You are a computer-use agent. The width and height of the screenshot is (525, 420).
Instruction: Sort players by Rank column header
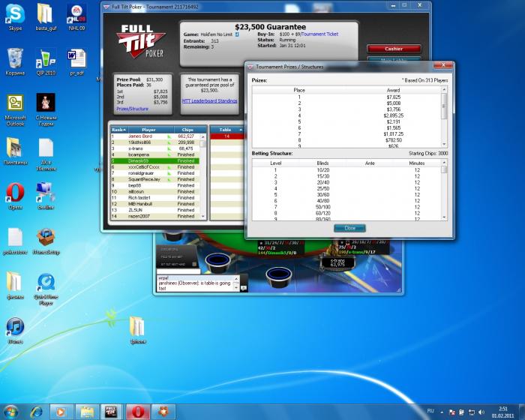[117, 129]
